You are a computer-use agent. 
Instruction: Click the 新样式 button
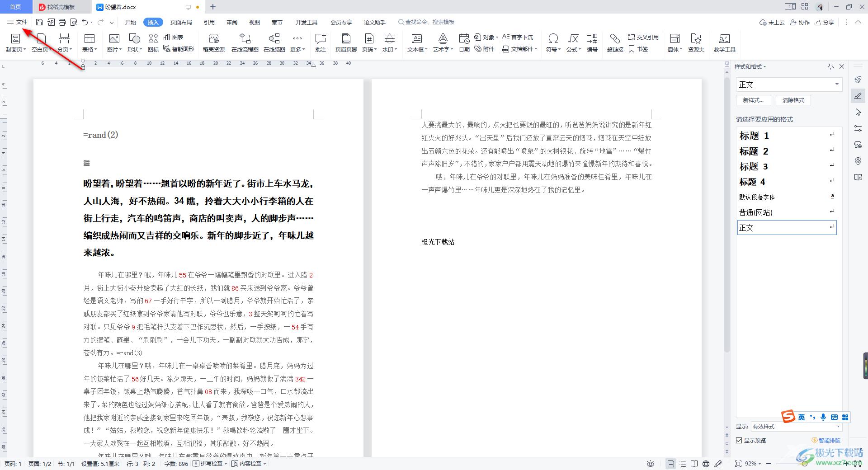coord(753,100)
